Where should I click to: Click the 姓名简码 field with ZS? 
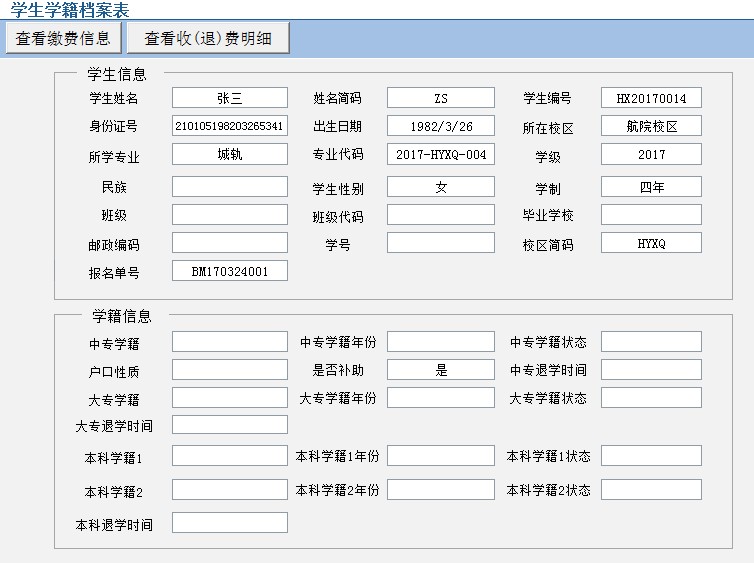[440, 98]
